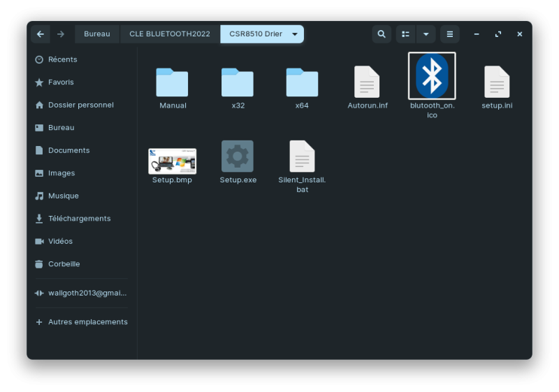Screen dimensions: 559x392
Task: Select the Setup.bmp image thumbnail
Action: (172, 161)
